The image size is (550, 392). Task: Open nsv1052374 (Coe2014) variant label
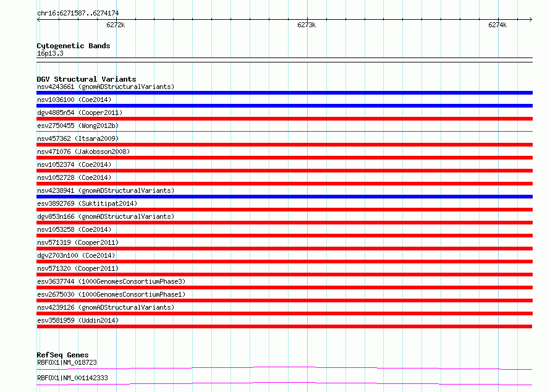[x=74, y=164]
